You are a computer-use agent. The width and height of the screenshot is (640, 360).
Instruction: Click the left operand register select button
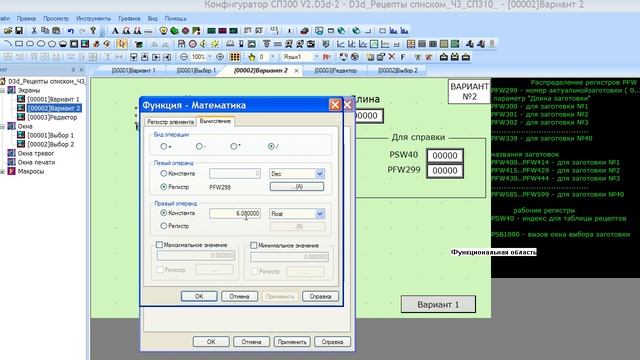[x=297, y=187]
